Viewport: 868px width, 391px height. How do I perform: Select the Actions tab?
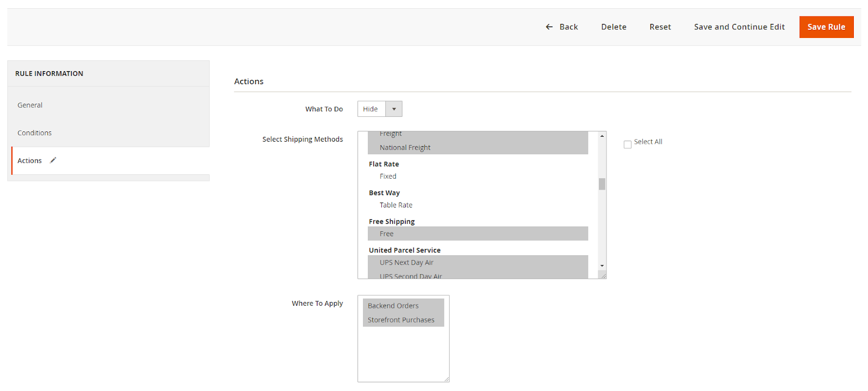coord(30,161)
